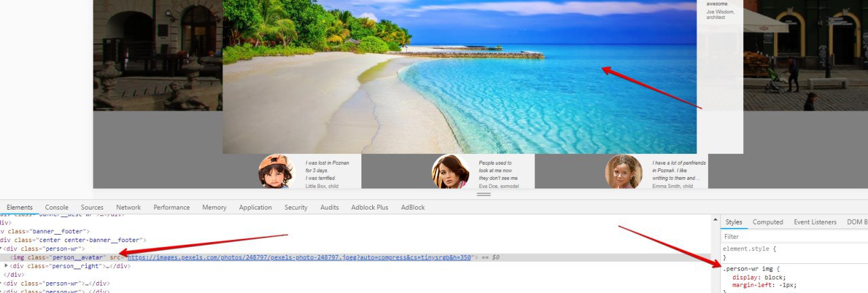868x293 pixels.
Task: Open the Adblock Plus devtools tab
Action: click(x=370, y=208)
